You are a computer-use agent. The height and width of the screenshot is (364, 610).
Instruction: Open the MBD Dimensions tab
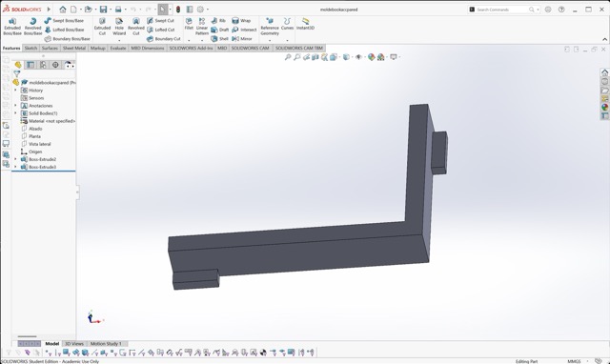point(148,49)
